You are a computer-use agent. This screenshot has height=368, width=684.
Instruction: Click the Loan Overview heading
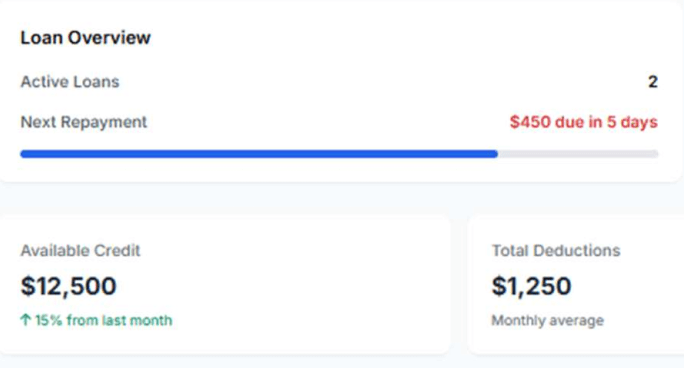point(86,37)
